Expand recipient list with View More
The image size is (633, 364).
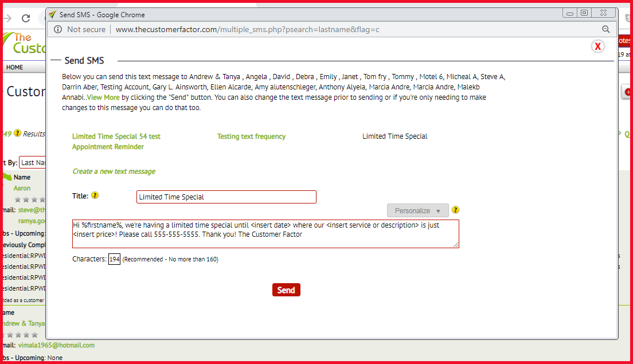click(103, 97)
